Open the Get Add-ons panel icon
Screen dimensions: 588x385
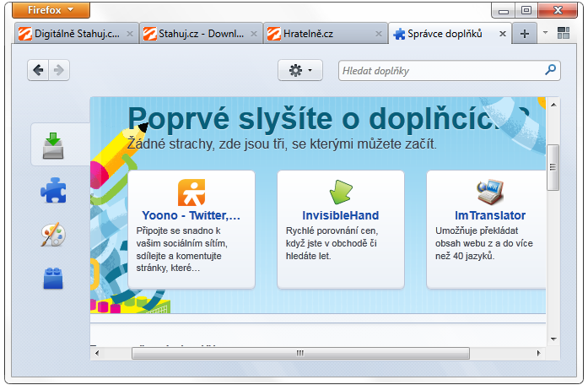pos(53,145)
